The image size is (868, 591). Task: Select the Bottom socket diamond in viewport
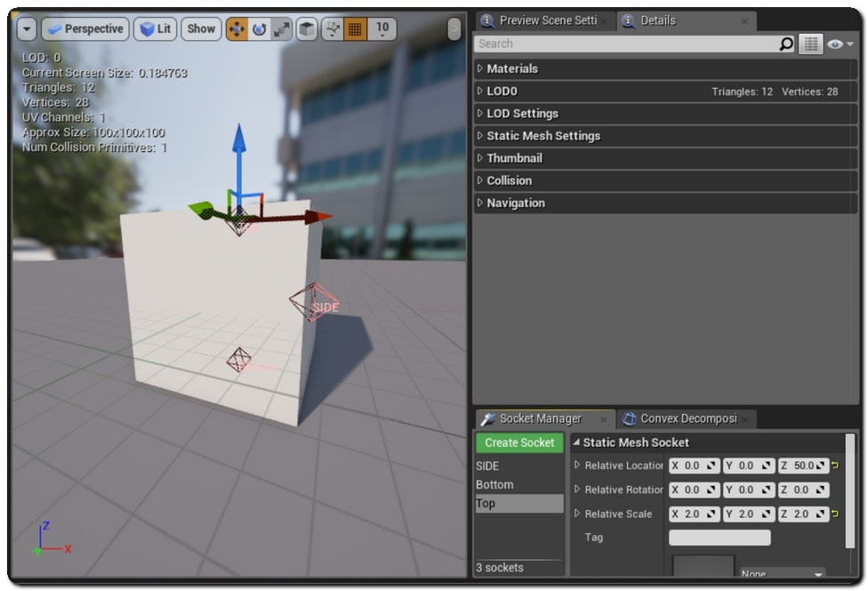tap(238, 360)
